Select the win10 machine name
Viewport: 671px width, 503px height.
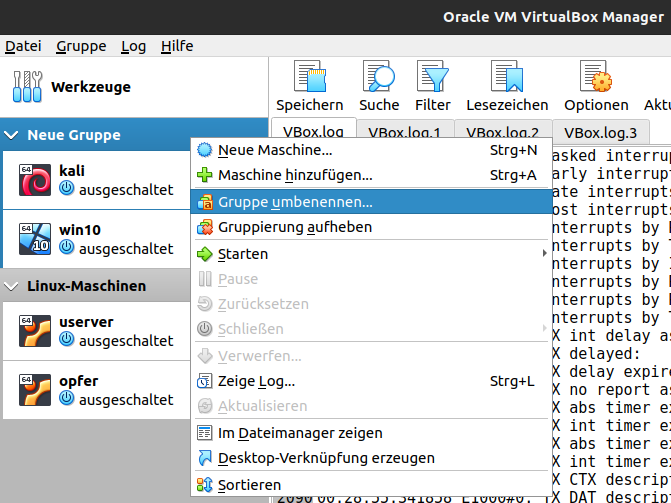[x=80, y=230]
